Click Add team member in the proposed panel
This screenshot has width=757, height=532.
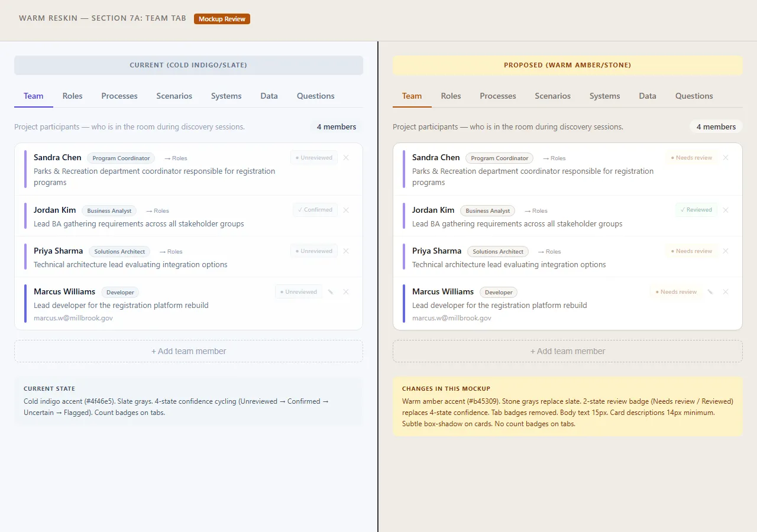tap(567, 351)
